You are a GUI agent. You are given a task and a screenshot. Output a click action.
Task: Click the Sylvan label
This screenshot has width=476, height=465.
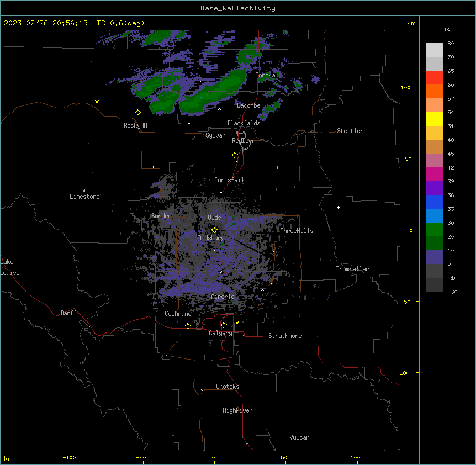(215, 135)
